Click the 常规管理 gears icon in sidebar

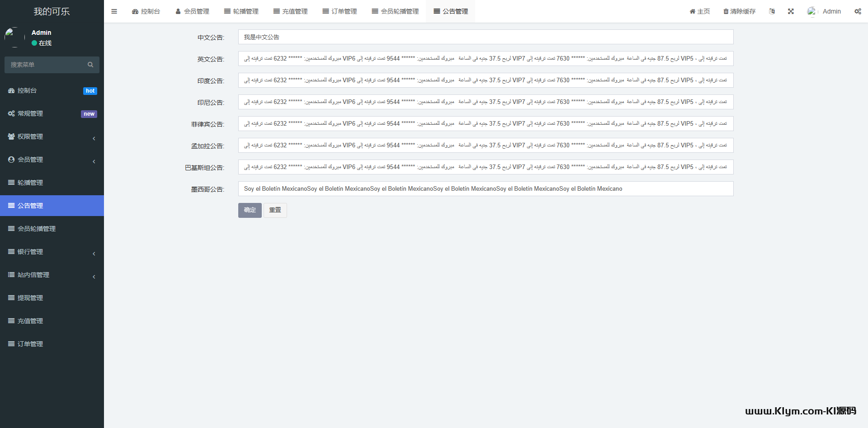11,114
